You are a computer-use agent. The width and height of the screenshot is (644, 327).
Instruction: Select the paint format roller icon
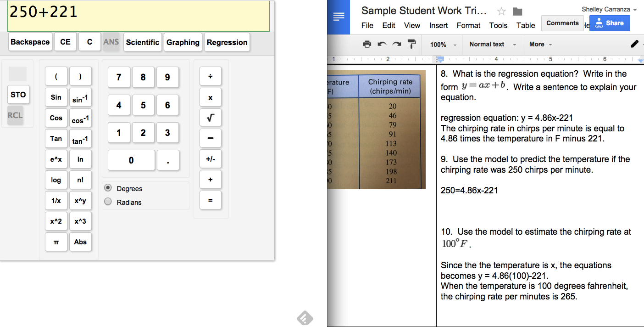[x=411, y=44]
